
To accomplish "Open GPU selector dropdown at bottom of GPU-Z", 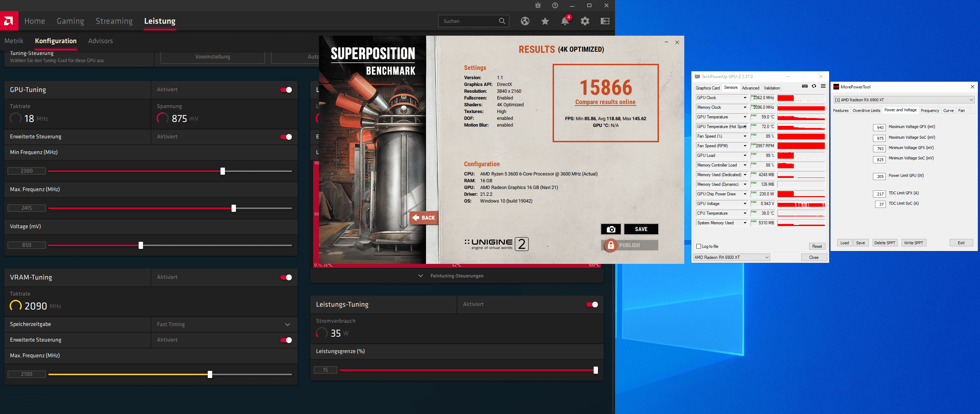I will (x=732, y=257).
